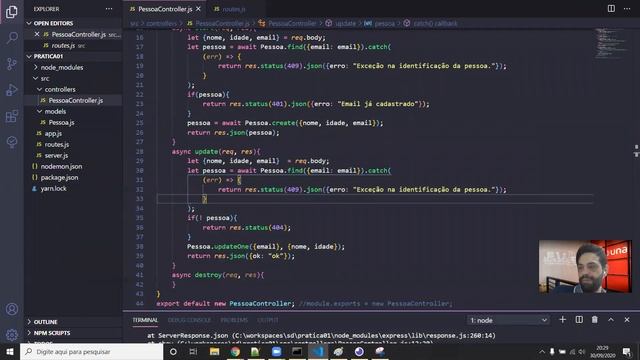Click the code minimap overview
This screenshot has width=640, height=360.
point(610,43)
